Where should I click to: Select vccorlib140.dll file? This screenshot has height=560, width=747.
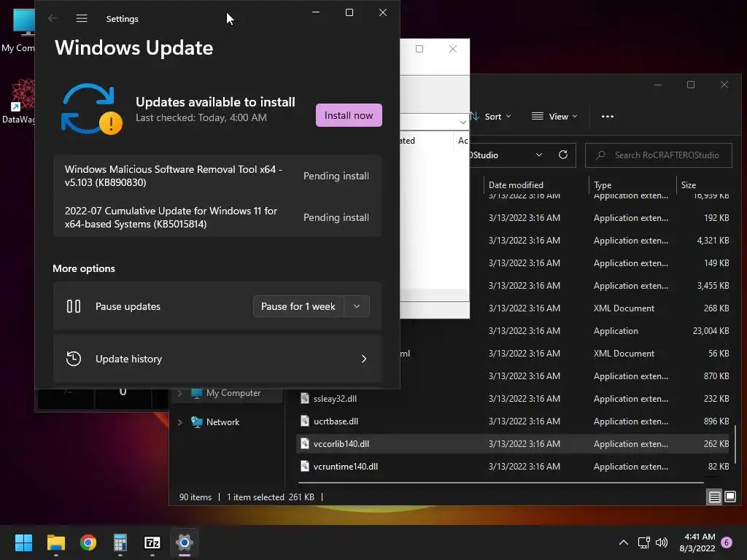514,444
